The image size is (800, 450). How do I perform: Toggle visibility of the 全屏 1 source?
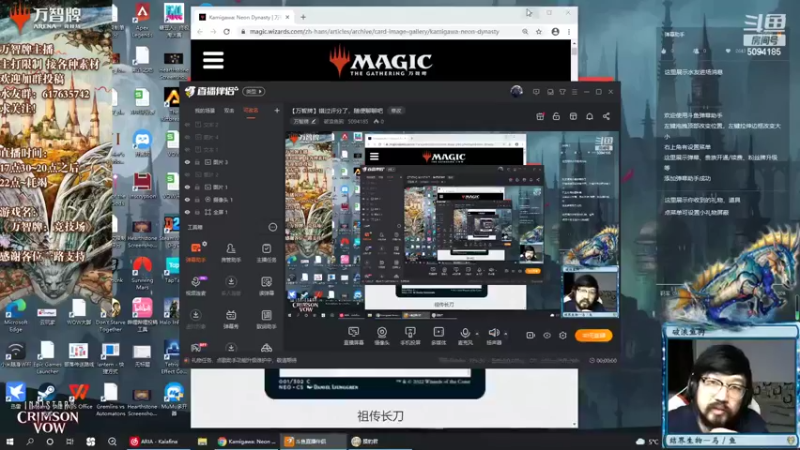coord(187,212)
